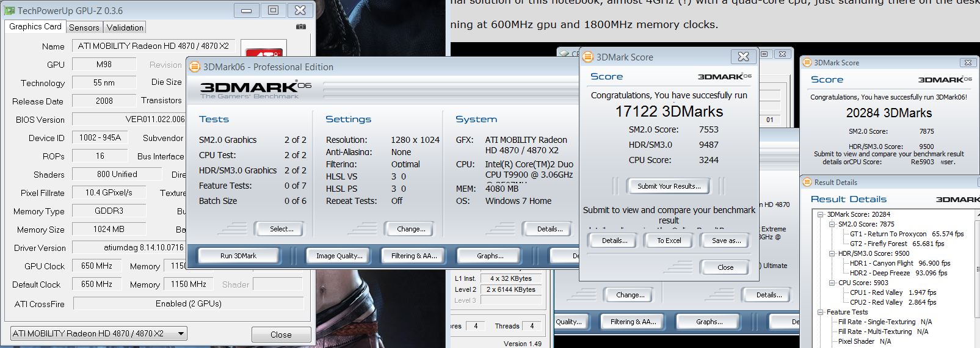Click Details... in the background 3DMark window
The image size is (980, 348).
[x=769, y=295]
